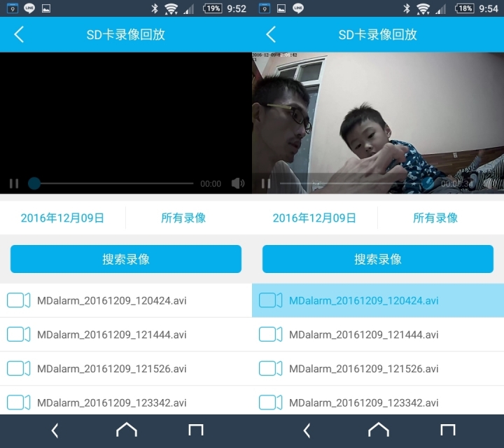The height and width of the screenshot is (448, 504).
Task: Click camera icon beside left 123342.avi entry
Action: (19, 402)
